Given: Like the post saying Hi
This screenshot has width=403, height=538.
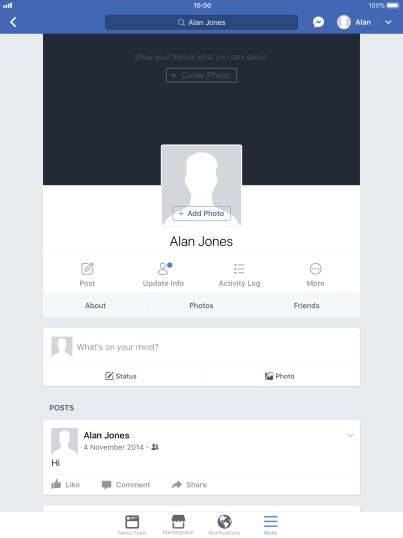Looking at the screenshot, I should [66, 484].
